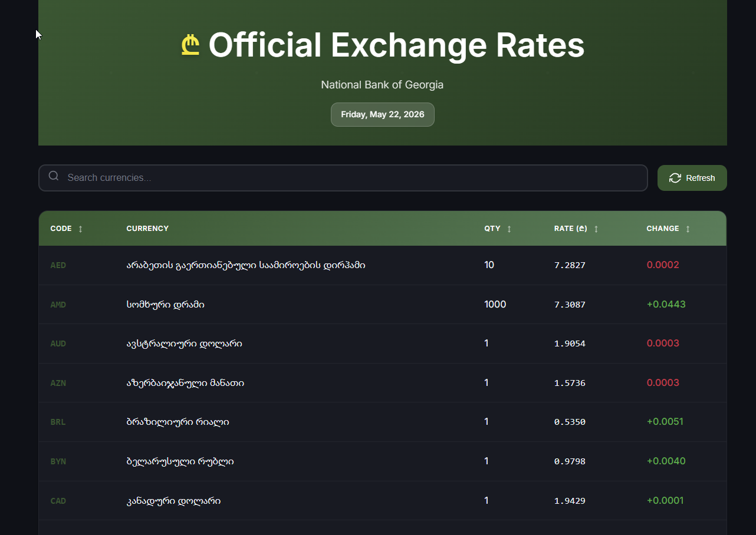Select the BYN currency code
Viewport: 756px width, 535px height.
coord(58,461)
